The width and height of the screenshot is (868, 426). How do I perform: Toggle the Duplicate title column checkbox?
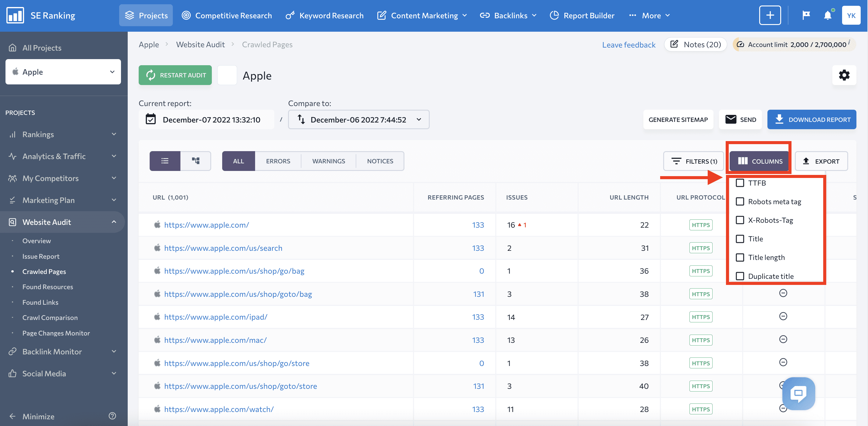point(740,276)
